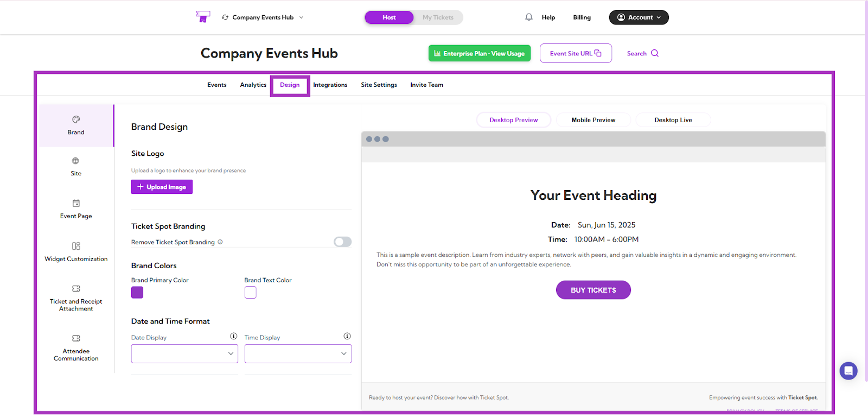Open the chat support bubble
The width and height of the screenshot is (868, 417).
tap(848, 371)
